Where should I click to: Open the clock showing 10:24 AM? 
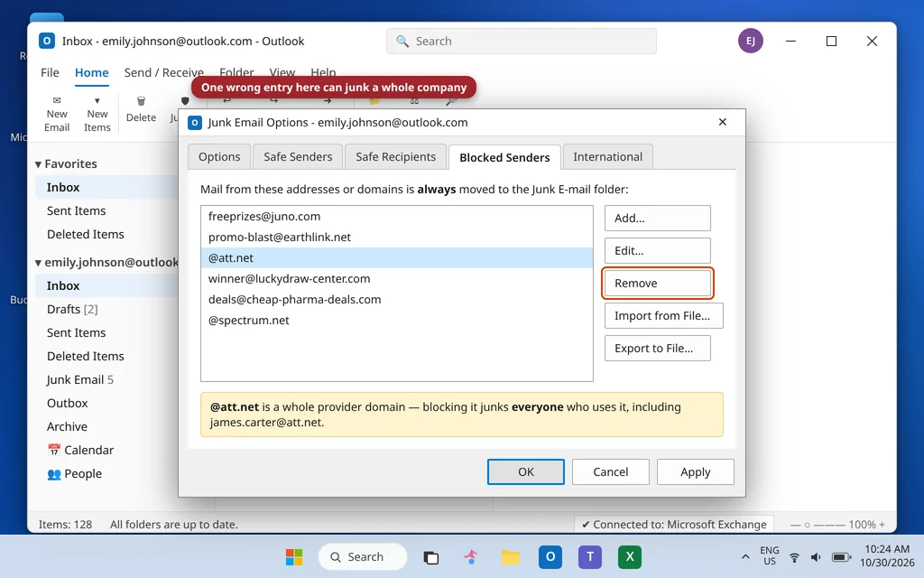coord(887,555)
